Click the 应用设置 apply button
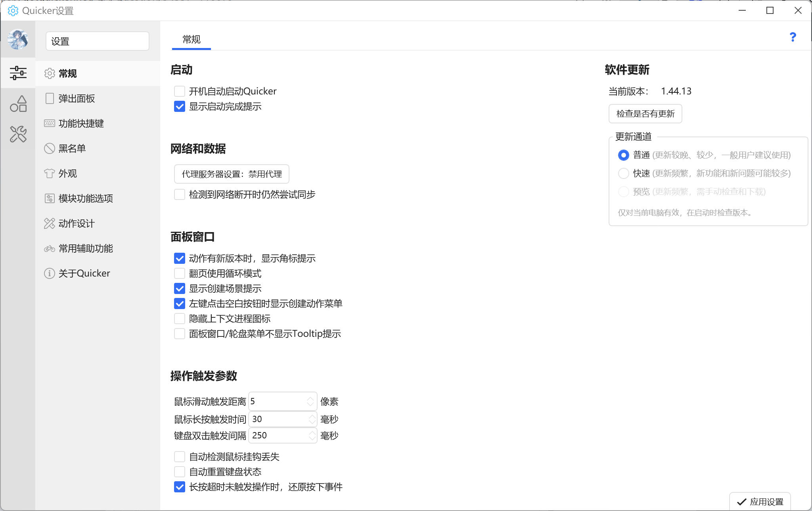The width and height of the screenshot is (812, 511). click(760, 501)
